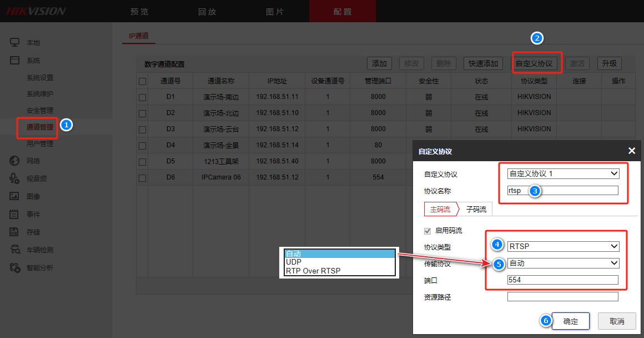Open 网络 globe icon in sidebar
The height and width of the screenshot is (338, 644).
pyautogui.click(x=15, y=161)
